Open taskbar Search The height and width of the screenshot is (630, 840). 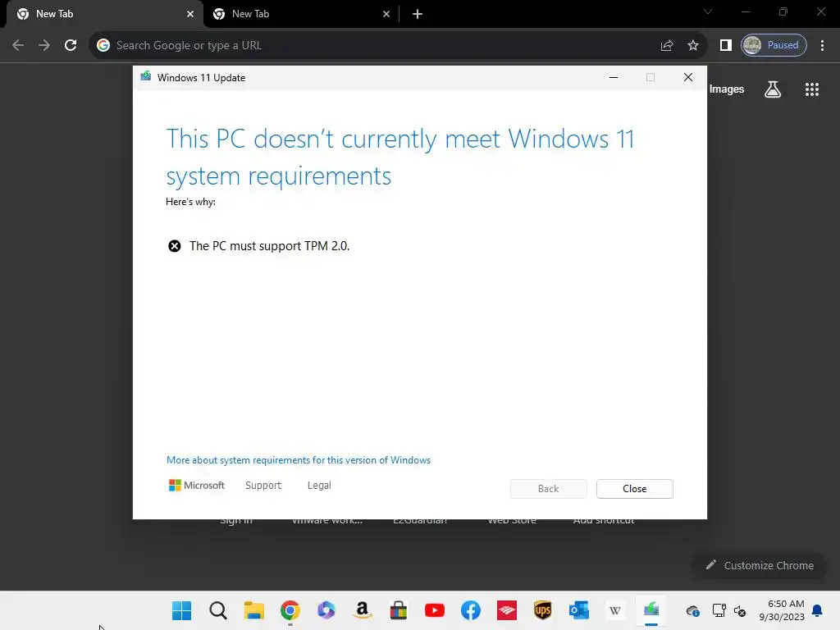[x=218, y=610]
